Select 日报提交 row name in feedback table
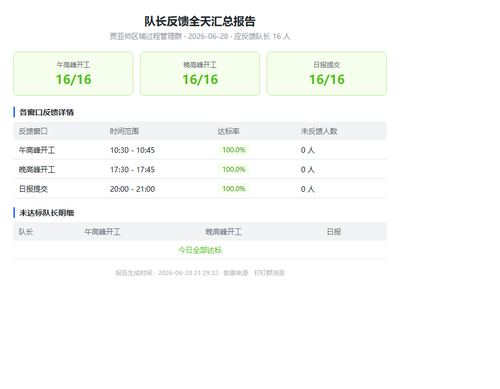Image resolution: width=500 pixels, height=389 pixels. (33, 189)
